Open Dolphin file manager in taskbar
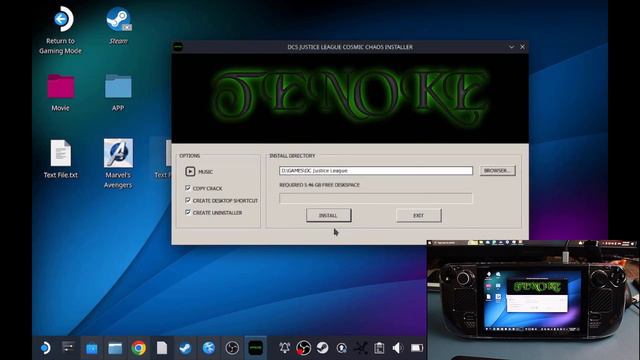Screen dimensions: 640x360 [x=115, y=348]
